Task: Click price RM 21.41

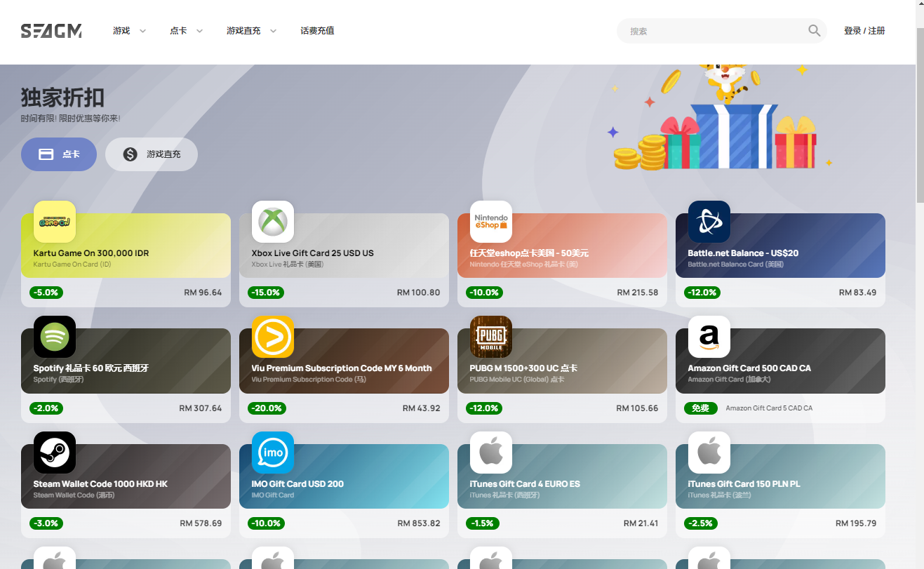Action: pyautogui.click(x=641, y=523)
